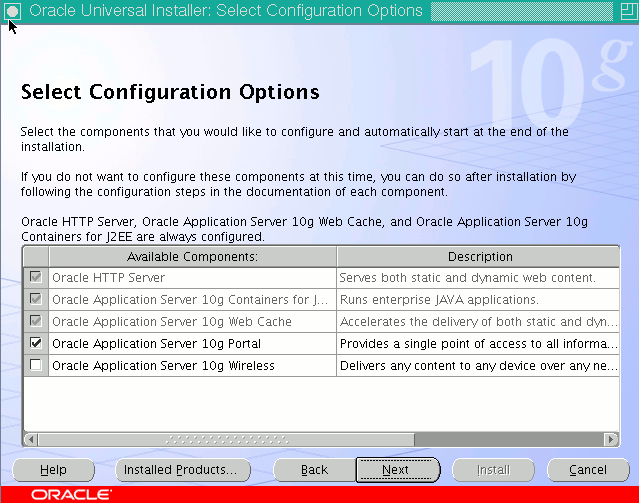Select Oracle Application Server 10g Wireless text
Screen dimensions: 639x503
[163, 366]
